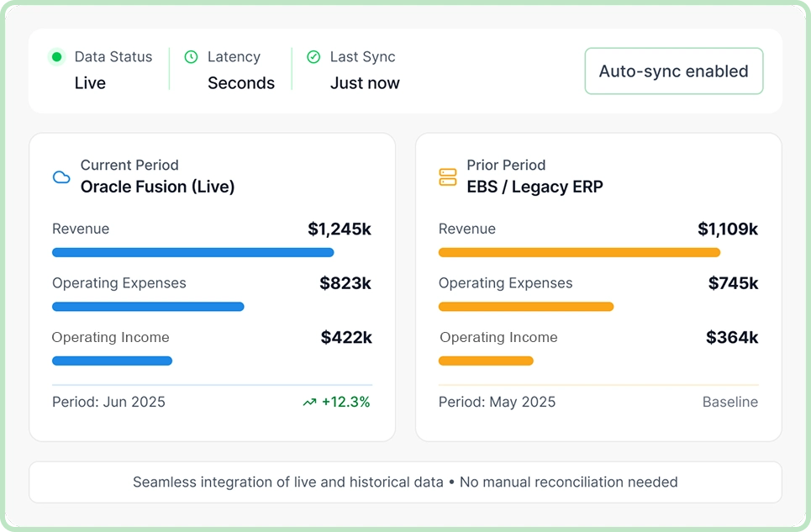Click the orange Operating Expenses bar
The height and width of the screenshot is (532, 811).
tap(526, 307)
